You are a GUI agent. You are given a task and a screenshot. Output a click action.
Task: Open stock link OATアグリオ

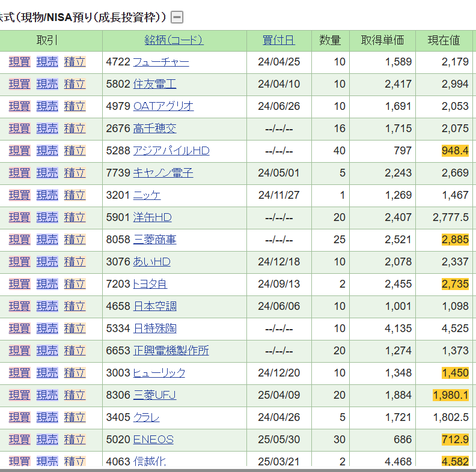[x=163, y=106]
